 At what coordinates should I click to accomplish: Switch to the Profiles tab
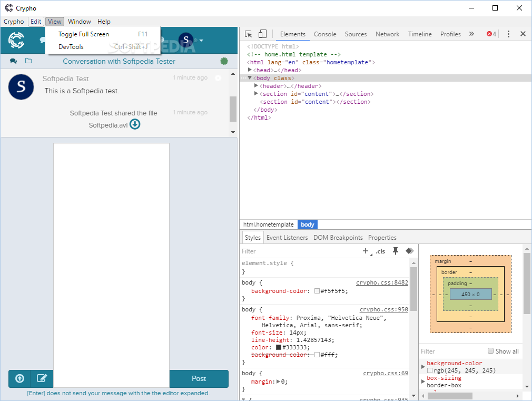coord(450,34)
